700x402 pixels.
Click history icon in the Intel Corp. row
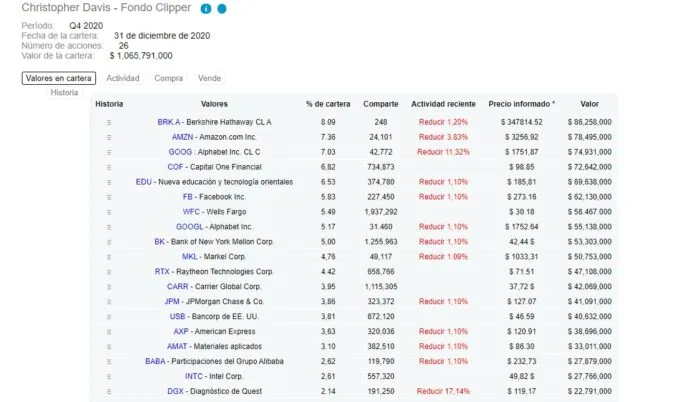(x=109, y=376)
